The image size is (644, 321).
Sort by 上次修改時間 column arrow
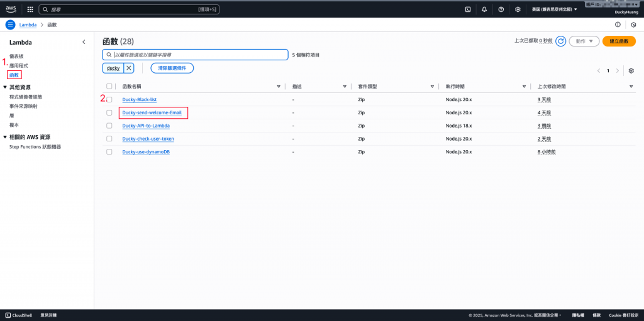631,87
